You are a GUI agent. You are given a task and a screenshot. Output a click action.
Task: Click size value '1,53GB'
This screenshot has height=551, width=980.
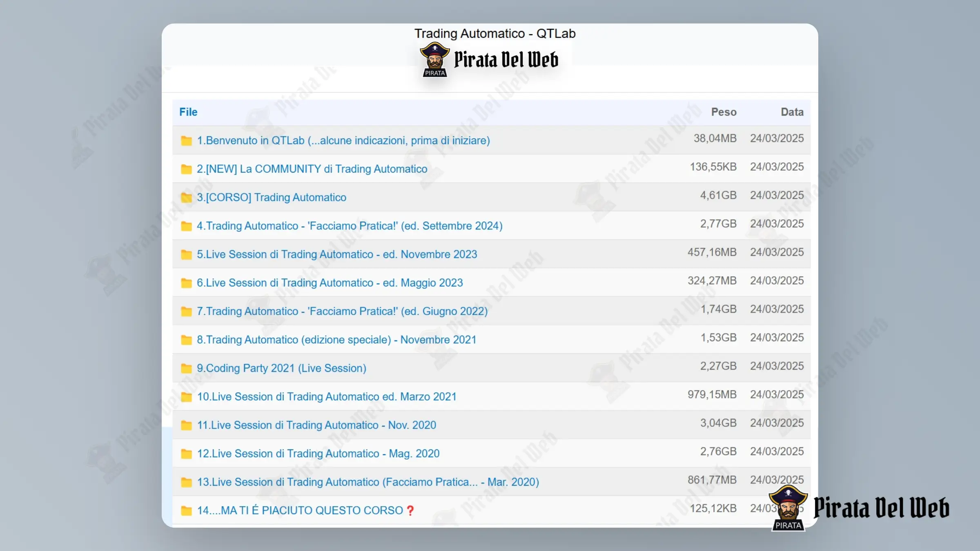point(718,338)
